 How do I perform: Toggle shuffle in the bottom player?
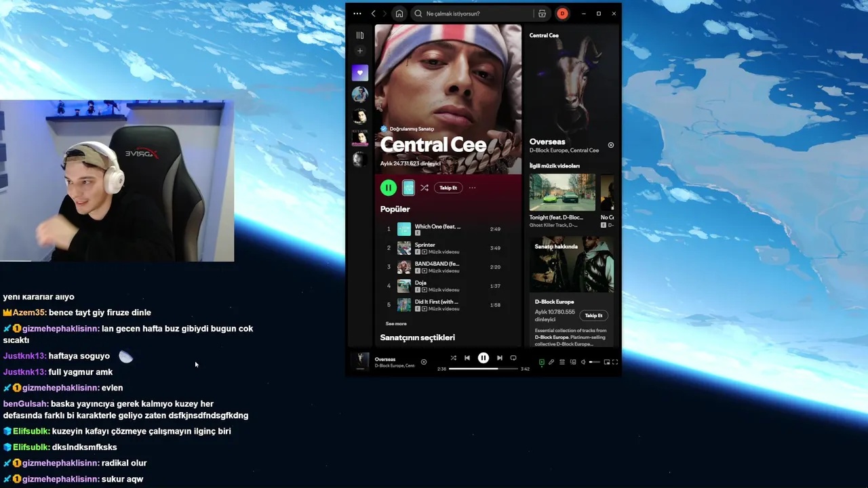tap(454, 358)
